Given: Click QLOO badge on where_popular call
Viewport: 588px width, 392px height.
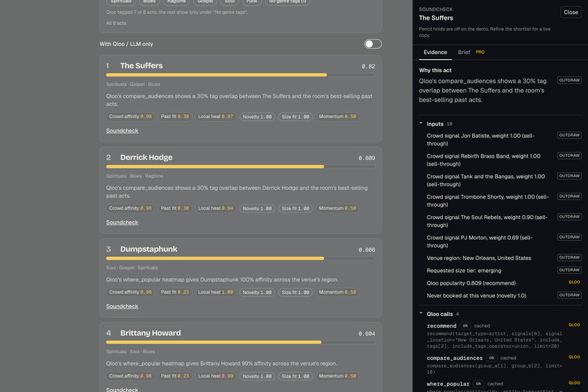Looking at the screenshot, I should (574, 383).
